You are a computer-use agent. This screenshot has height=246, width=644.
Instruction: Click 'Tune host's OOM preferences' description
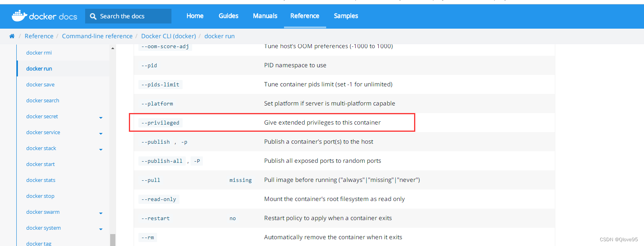(x=329, y=47)
